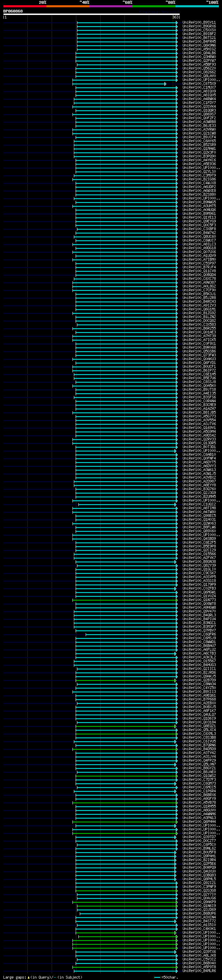
Task: Select the UniRef100_Q98EC5 label
Action: (199, 516)
